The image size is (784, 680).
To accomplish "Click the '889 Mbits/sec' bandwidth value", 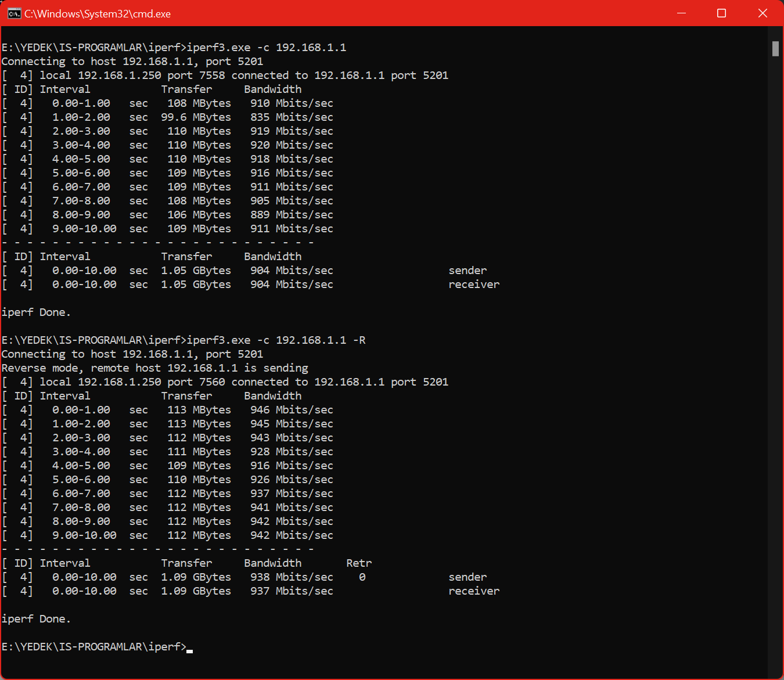I will (x=292, y=215).
